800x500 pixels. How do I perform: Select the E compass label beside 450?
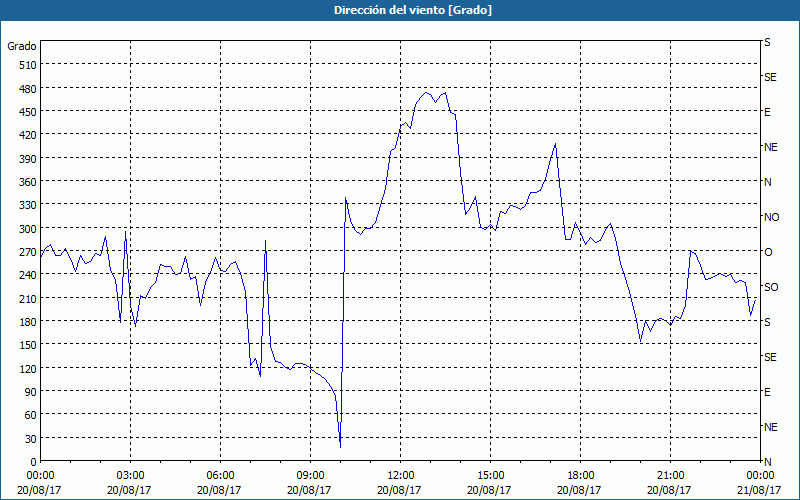point(767,112)
